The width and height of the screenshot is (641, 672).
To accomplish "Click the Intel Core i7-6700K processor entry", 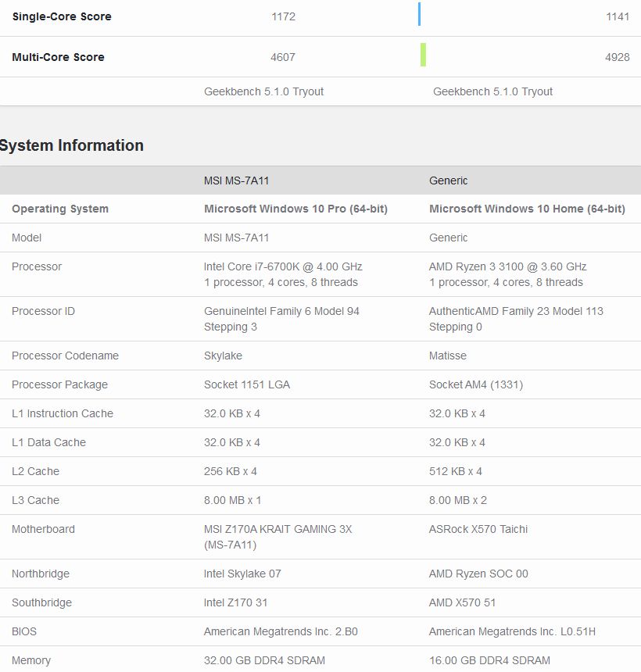I will [283, 266].
